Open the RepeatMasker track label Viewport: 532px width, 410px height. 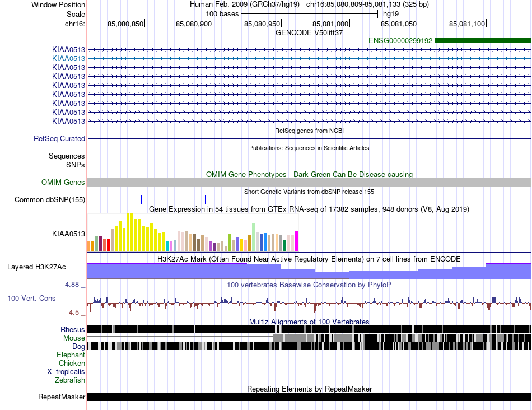click(x=62, y=397)
